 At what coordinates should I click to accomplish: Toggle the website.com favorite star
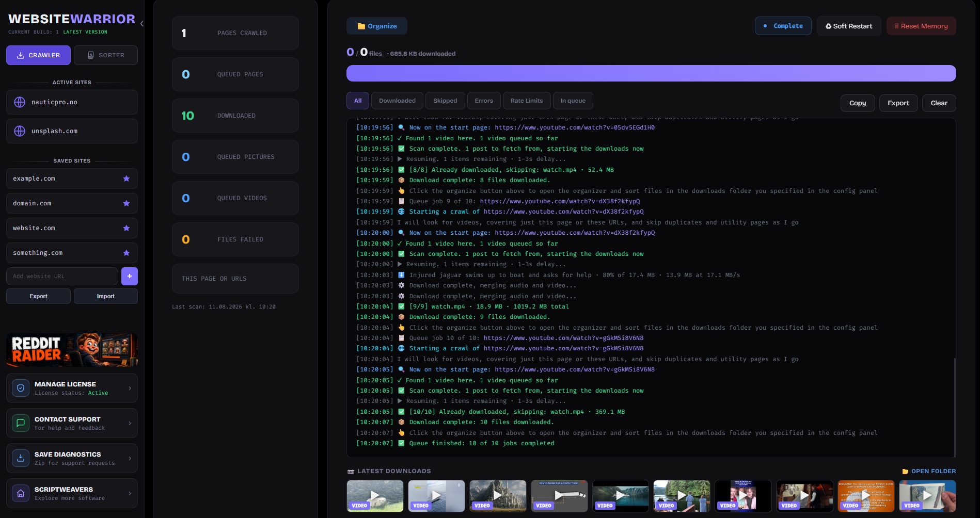tap(127, 228)
